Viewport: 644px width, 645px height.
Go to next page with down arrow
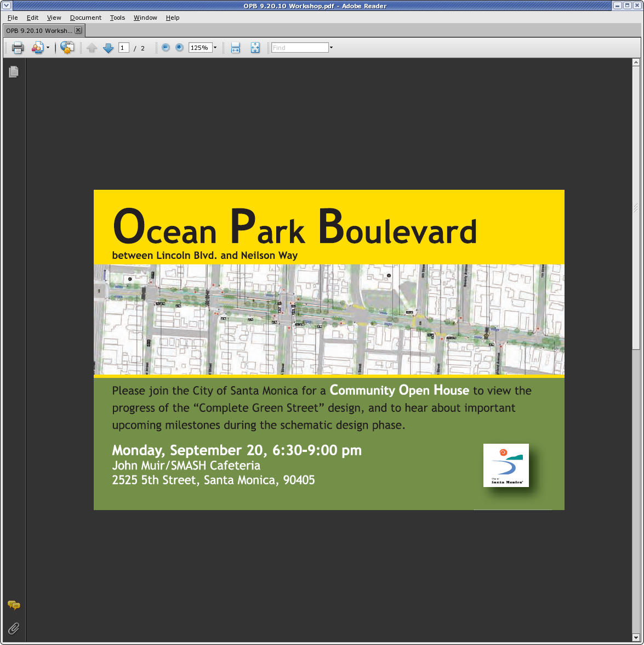(x=108, y=48)
